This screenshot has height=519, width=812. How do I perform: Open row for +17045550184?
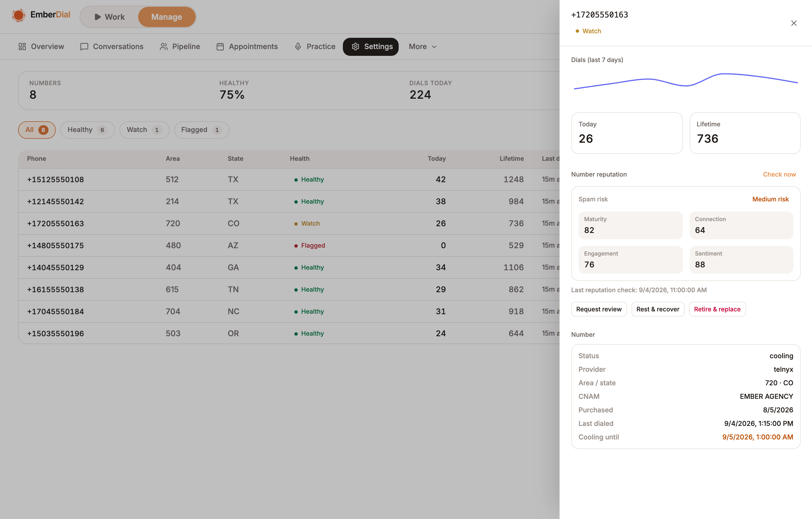[x=289, y=311]
